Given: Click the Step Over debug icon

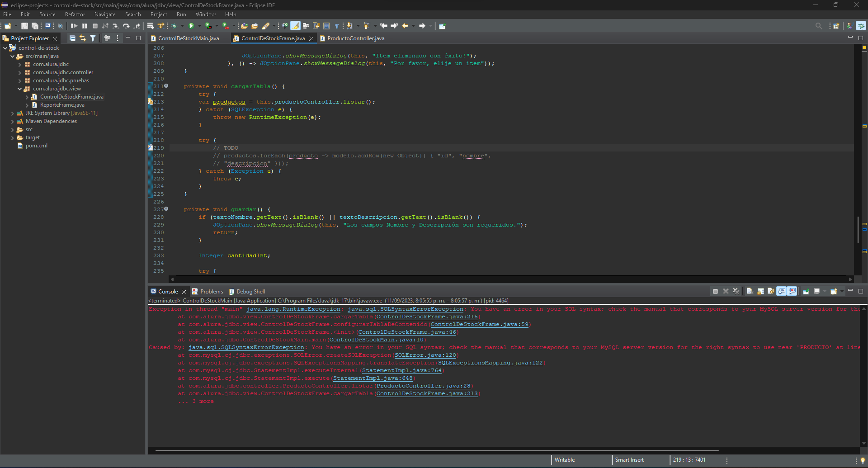Looking at the screenshot, I should (126, 26).
